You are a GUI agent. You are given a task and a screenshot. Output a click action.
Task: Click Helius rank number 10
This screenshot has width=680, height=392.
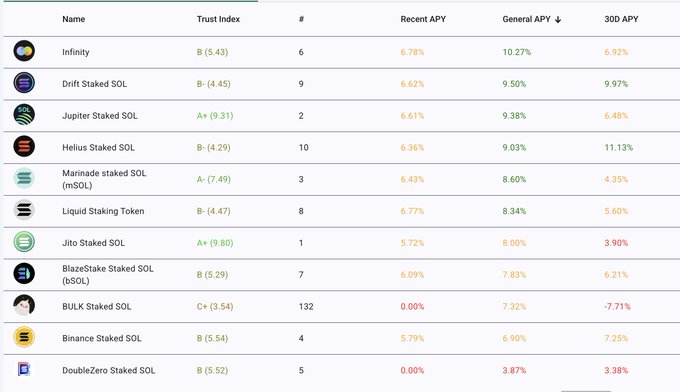[x=304, y=147]
